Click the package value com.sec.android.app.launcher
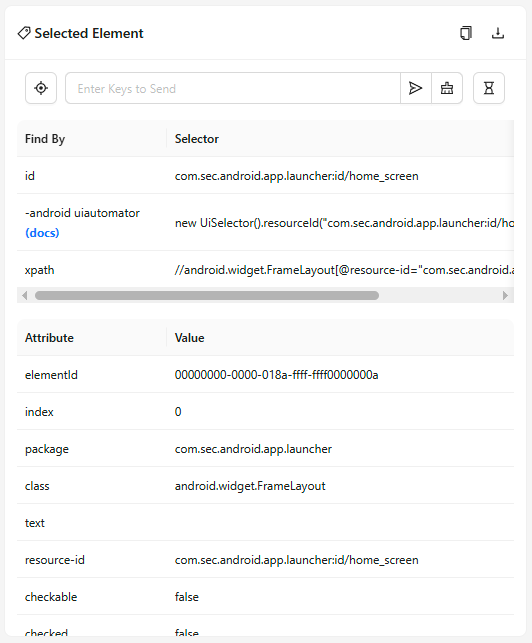 pos(253,449)
